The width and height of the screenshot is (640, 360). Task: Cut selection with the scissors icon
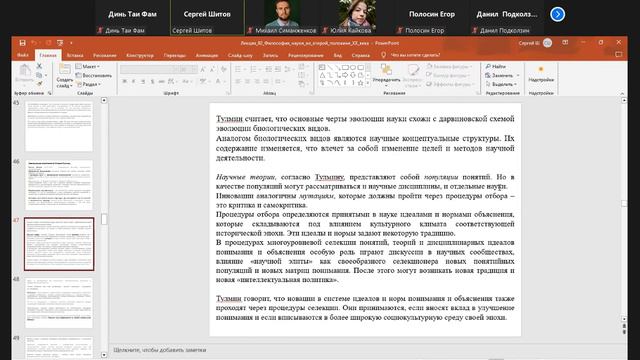(39, 66)
